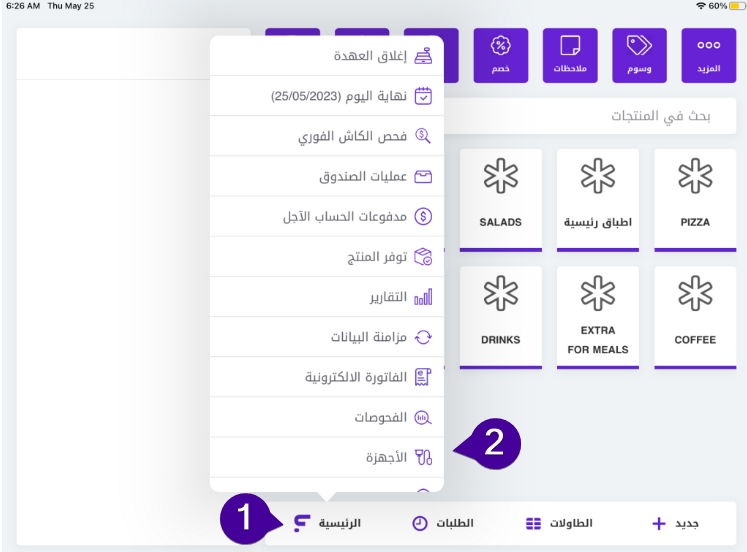Screen dimensions: 747x552
Task: Switch to the Tables (الطاولات) tab
Action: [x=559, y=523]
